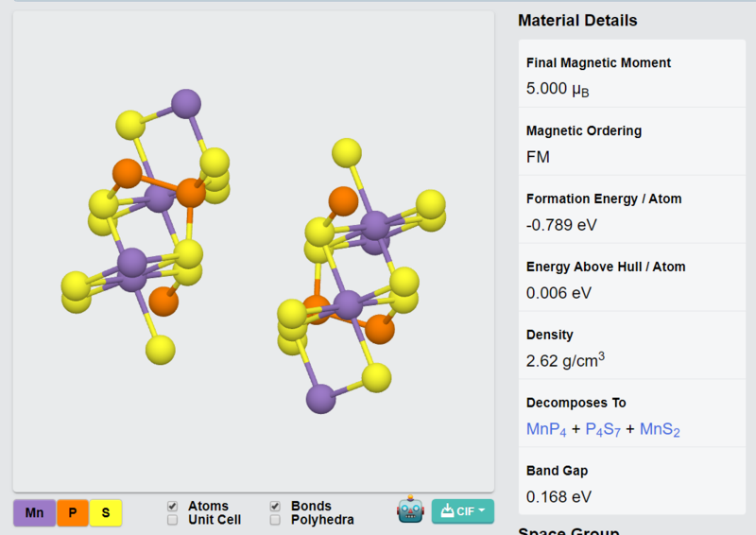This screenshot has height=535, width=756.
Task: Click the Energy Above Hull / Atom label
Action: pyautogui.click(x=606, y=267)
